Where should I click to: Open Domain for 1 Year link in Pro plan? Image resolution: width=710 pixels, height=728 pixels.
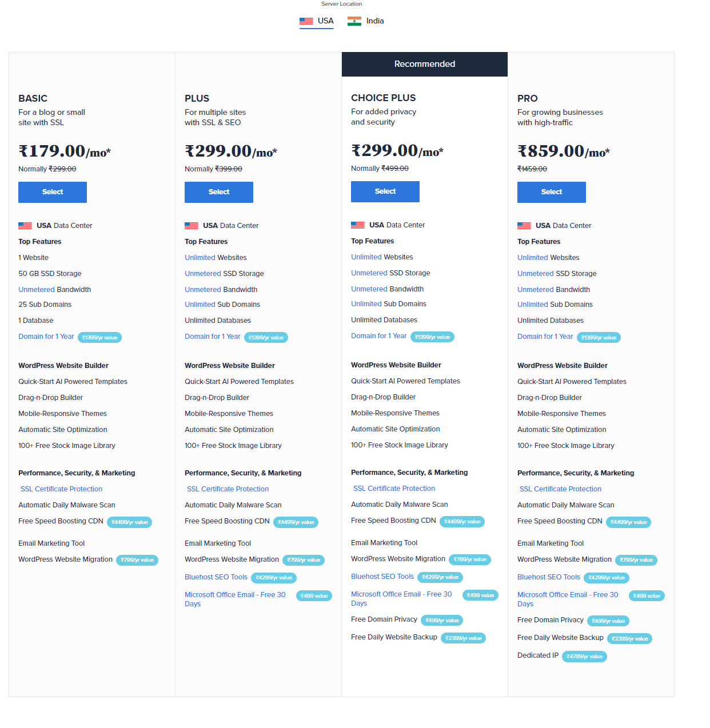click(x=545, y=337)
